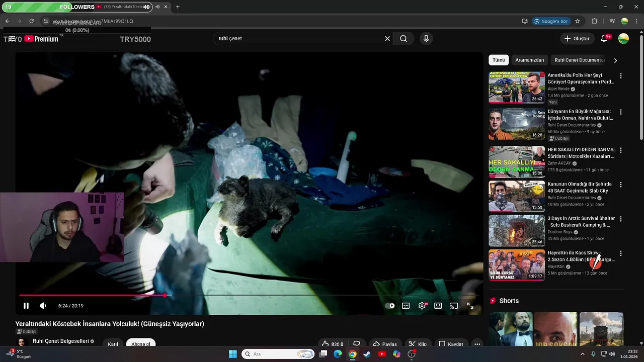Select the Ruhi Cenet Documentaries chip
Image resolution: width=644 pixels, height=362 pixels.
[579, 60]
